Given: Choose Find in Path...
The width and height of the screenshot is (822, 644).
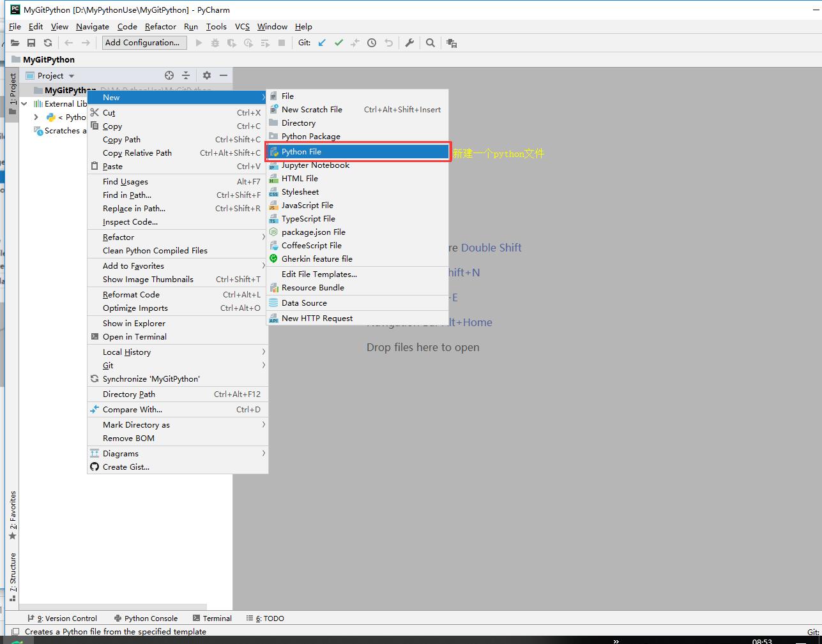Looking at the screenshot, I should click(x=178, y=195).
